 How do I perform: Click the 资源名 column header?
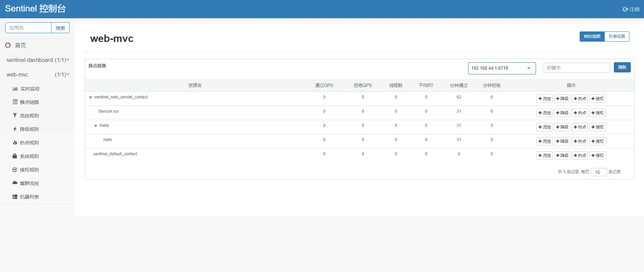(x=195, y=85)
